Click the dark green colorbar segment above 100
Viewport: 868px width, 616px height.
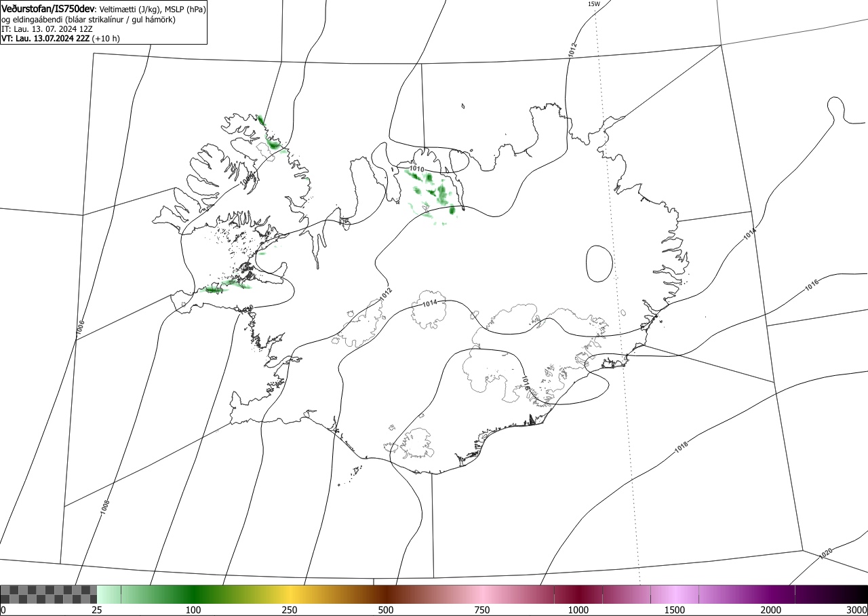point(193,595)
